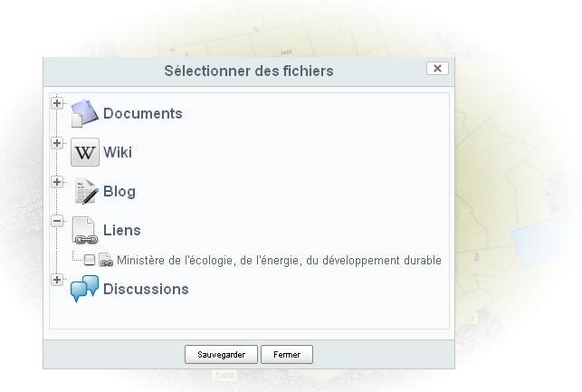Open the Ministère de l'écologie link entry
This screenshot has width=582, height=392.
point(279,260)
